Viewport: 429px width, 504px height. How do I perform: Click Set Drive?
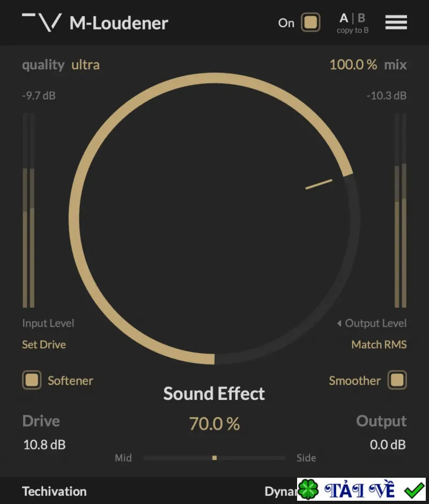(44, 345)
